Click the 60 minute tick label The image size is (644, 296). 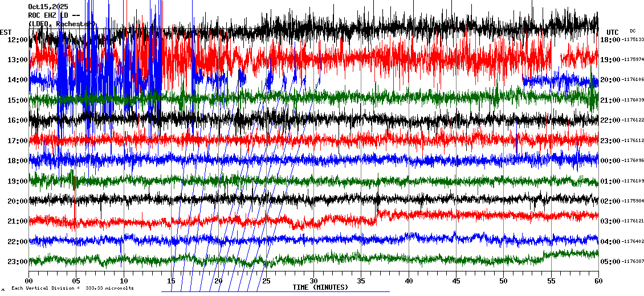tap(598, 281)
